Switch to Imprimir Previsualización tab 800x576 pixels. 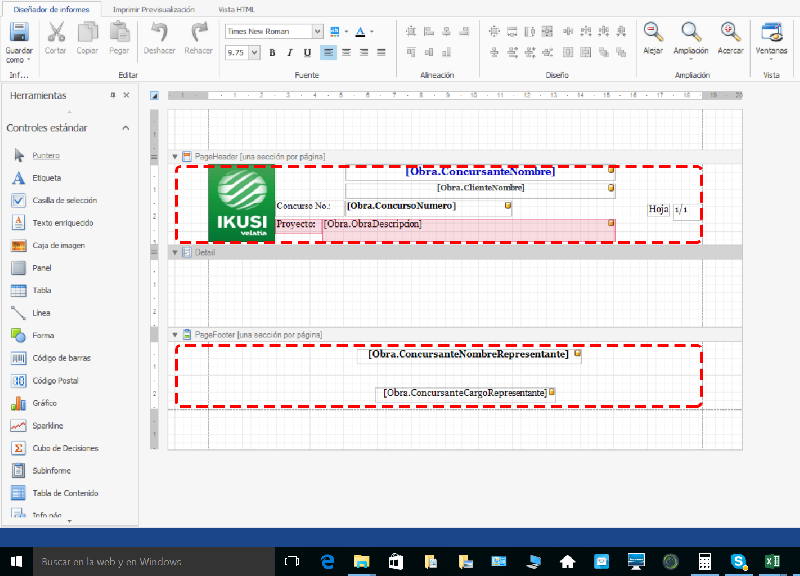tap(152, 9)
